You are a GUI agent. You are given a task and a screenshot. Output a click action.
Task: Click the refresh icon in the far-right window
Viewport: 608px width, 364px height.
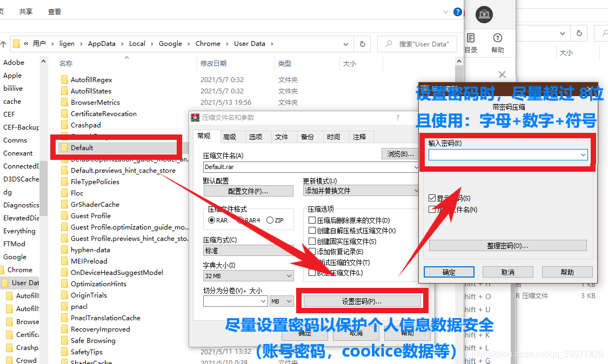pos(579,33)
